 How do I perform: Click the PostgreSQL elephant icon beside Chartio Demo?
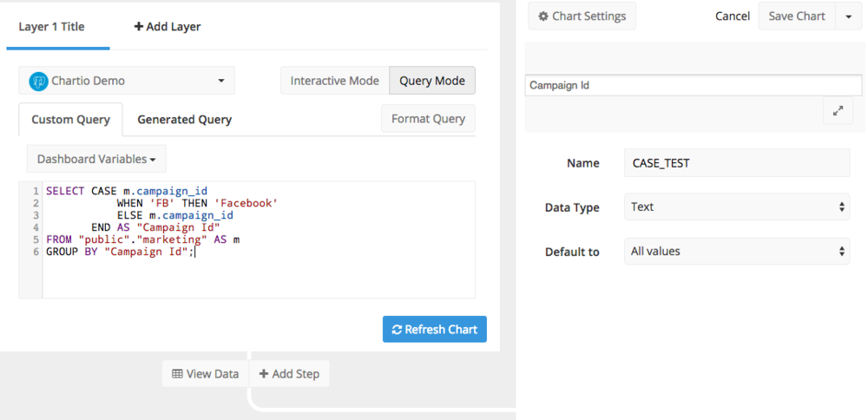[39, 82]
